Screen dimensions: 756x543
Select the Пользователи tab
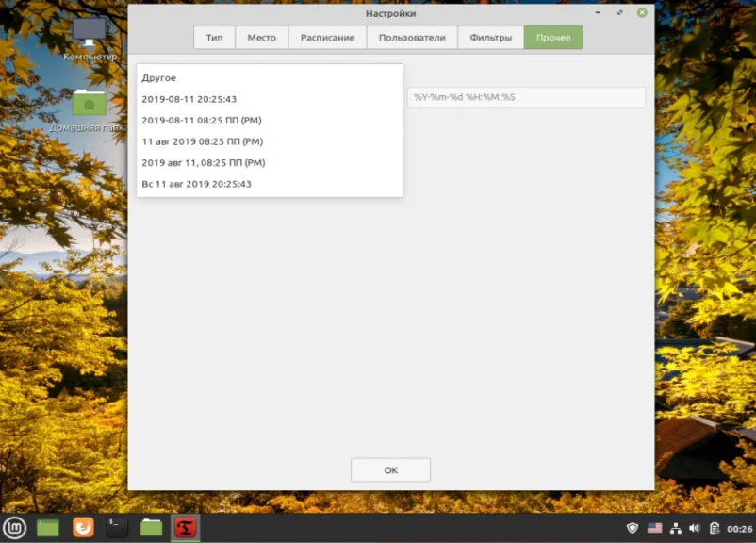(x=412, y=38)
